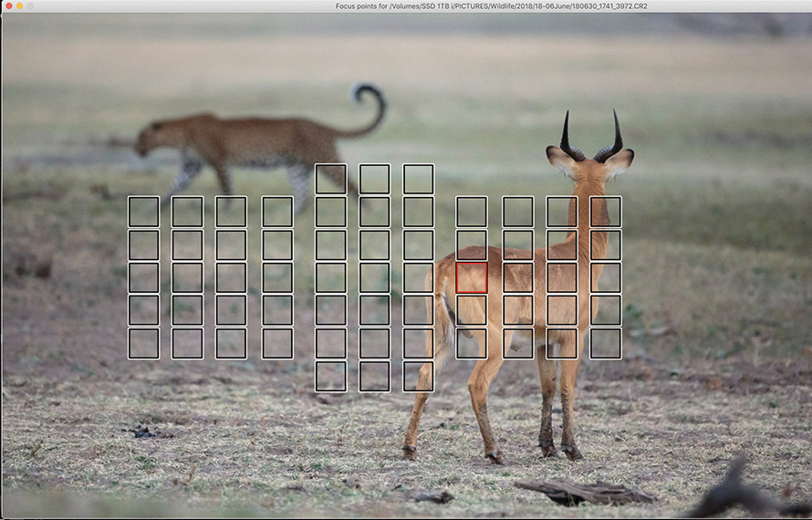
Task: Click the antelope's horns in the photo
Action: pos(591,135)
